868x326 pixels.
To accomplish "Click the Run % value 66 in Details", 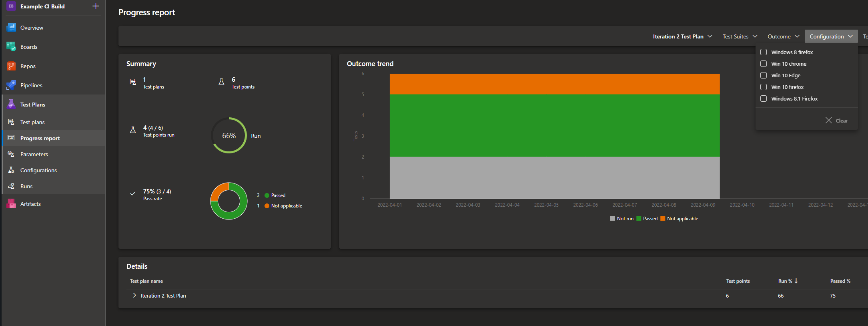I will point(781,296).
